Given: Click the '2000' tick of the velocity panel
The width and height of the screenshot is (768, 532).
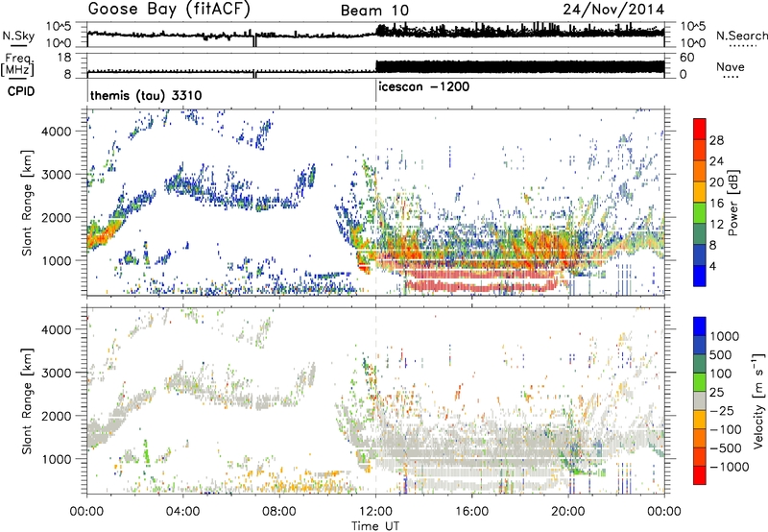Looking at the screenshot, I should click(x=57, y=416).
